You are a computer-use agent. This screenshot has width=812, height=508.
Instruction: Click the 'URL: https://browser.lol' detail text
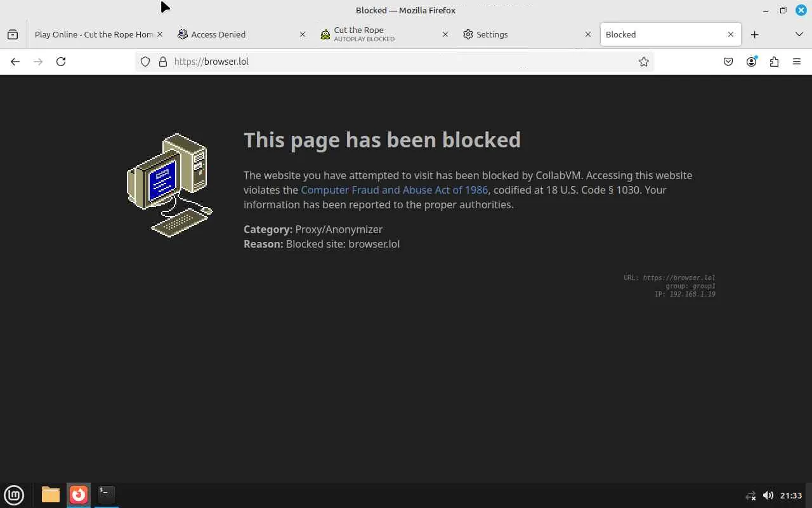pyautogui.click(x=669, y=277)
